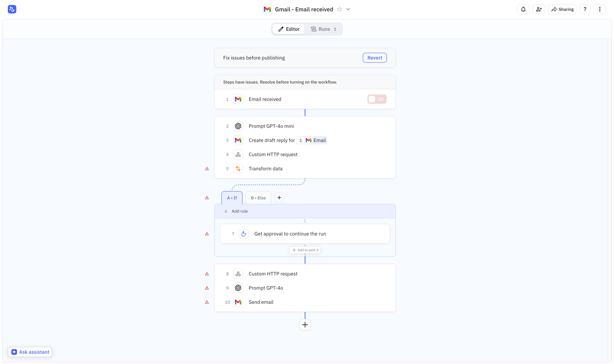Image resolution: width=614 pixels, height=364 pixels.
Task: Open Get approval to continue the run step
Action: [305, 234]
